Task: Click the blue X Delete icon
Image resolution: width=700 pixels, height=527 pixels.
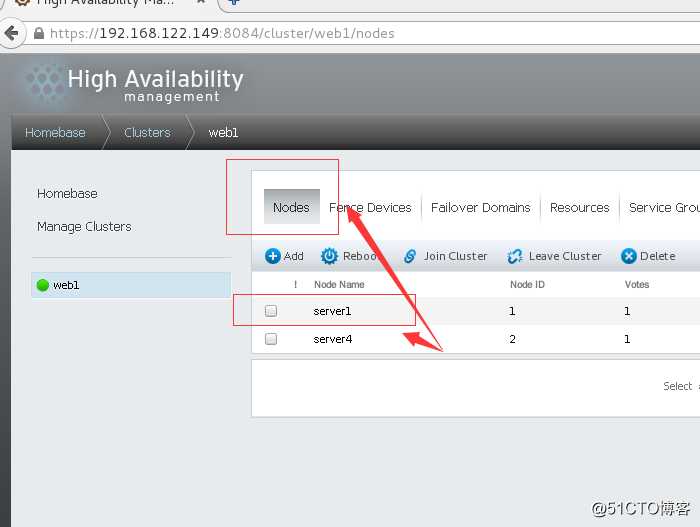Action: click(x=629, y=256)
